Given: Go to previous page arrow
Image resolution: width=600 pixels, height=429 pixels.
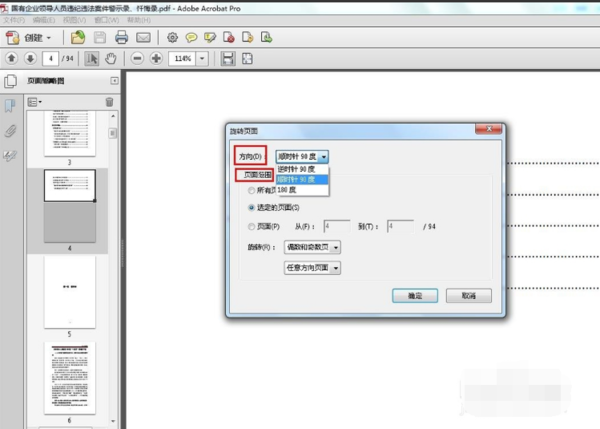Looking at the screenshot, I should (11, 59).
